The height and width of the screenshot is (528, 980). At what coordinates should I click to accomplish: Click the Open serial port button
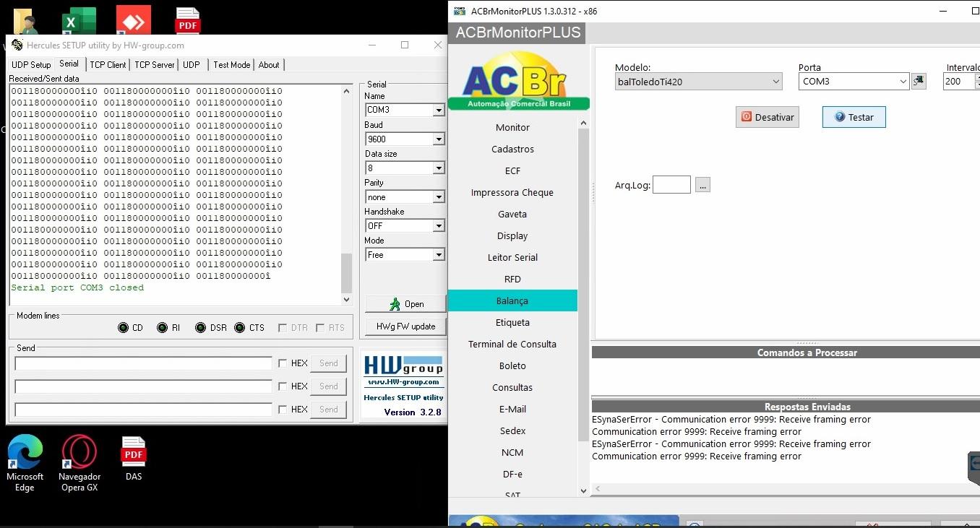pos(405,304)
